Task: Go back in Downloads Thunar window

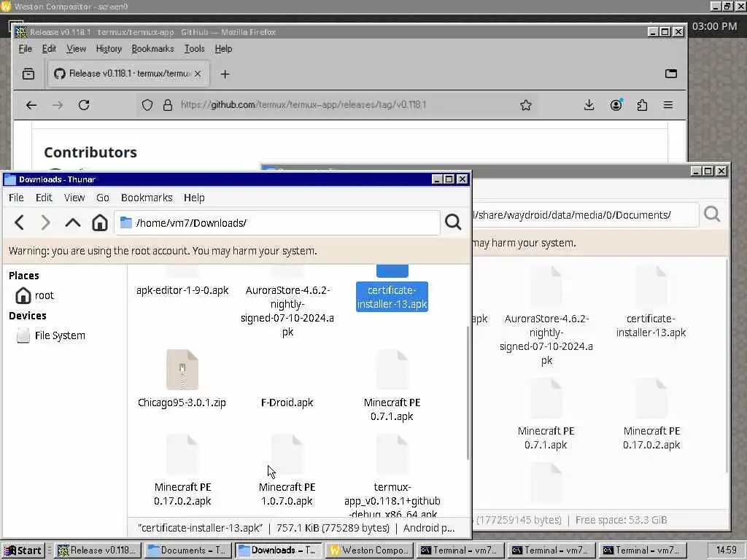Action: click(x=19, y=222)
